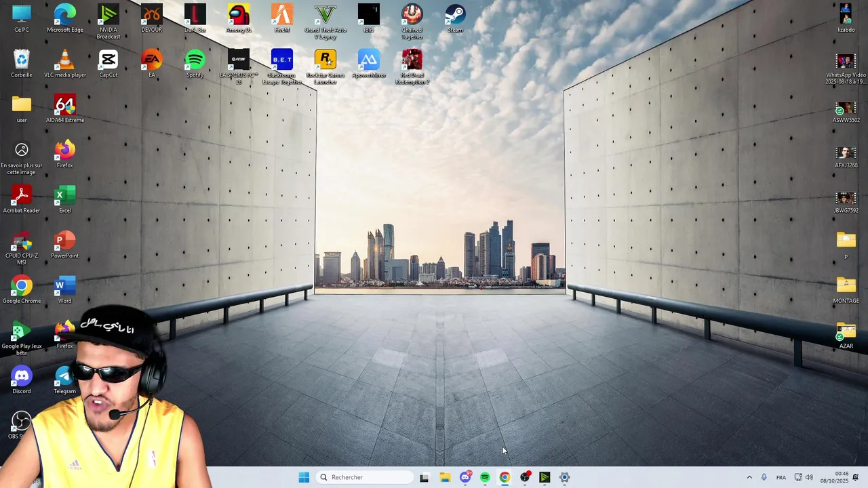Screen dimensions: 868x488
Task: Click the microphone tray icon
Action: [x=764, y=477]
